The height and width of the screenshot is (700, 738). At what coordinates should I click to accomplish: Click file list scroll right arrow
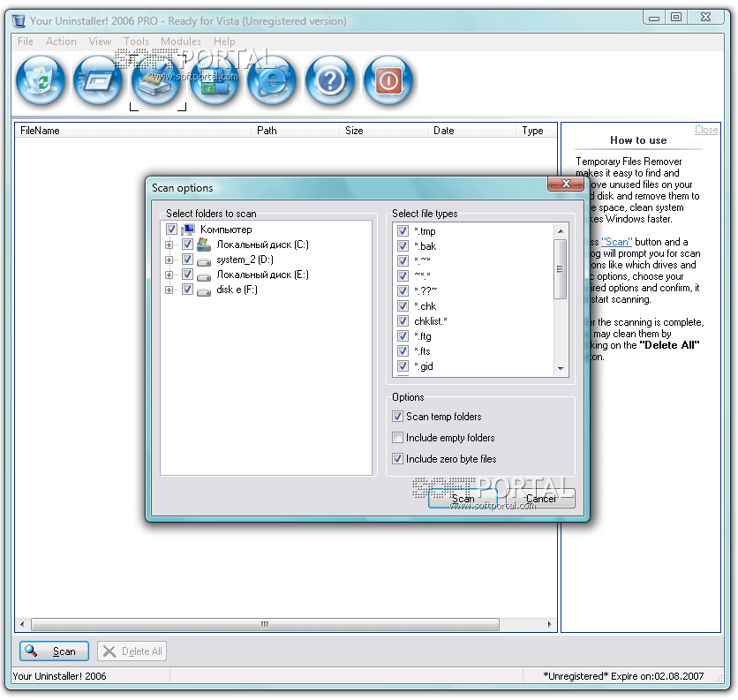click(549, 624)
